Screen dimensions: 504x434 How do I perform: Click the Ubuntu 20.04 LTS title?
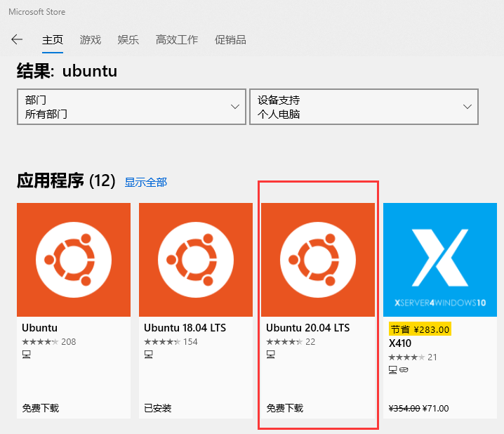tap(307, 328)
